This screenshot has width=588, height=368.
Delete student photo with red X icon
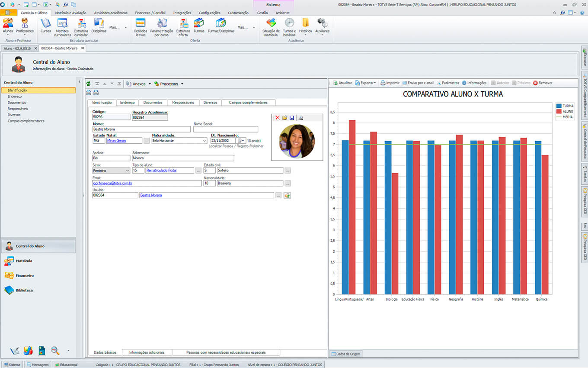[x=278, y=118]
